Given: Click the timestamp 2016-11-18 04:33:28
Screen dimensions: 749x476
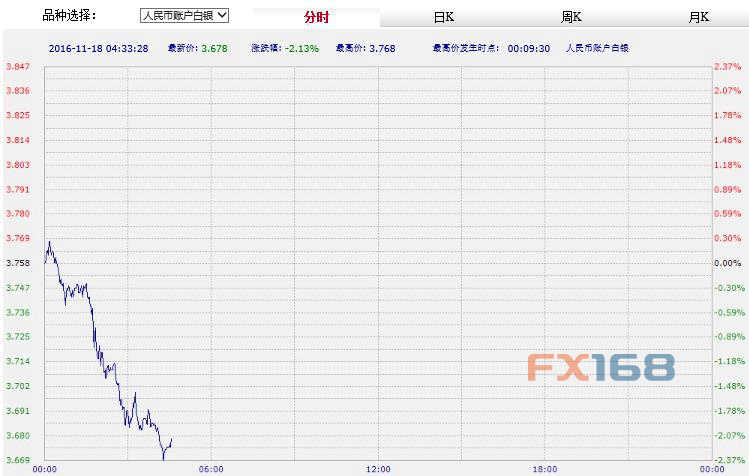Looking at the screenshot, I should [98, 48].
